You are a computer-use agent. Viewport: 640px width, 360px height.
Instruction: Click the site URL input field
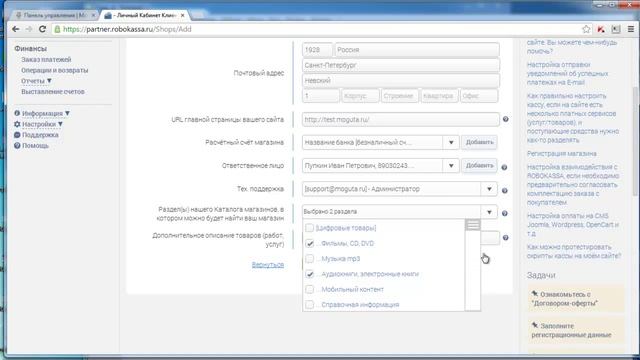[400, 120]
